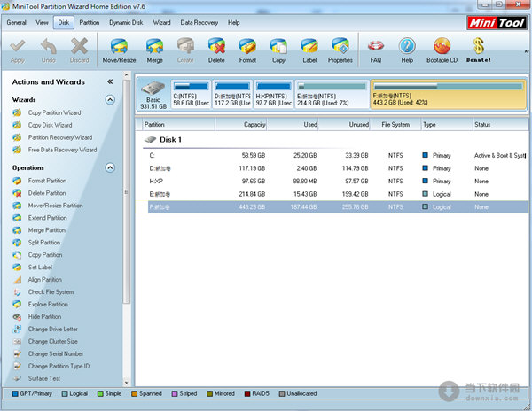Click the Apply checkmark icon

coord(18,46)
